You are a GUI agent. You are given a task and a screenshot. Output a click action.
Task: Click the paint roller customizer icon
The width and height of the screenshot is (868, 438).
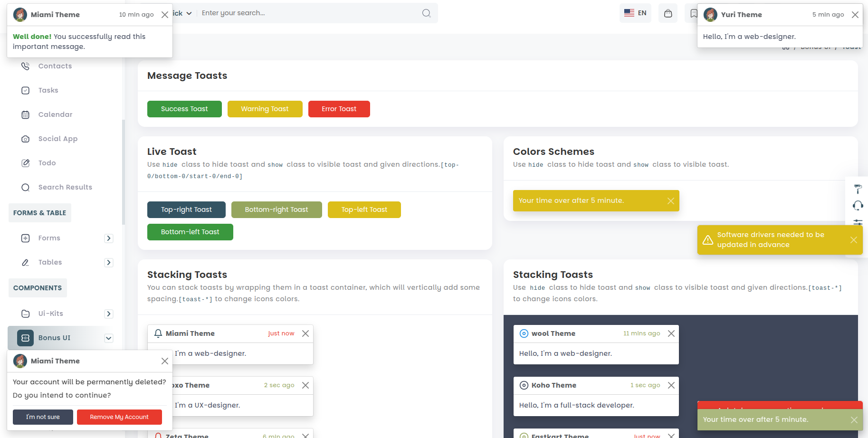coord(858,189)
